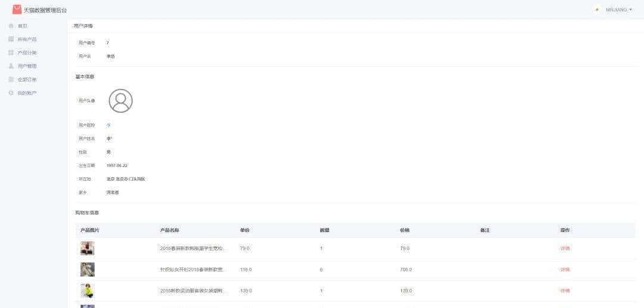Click the list icon beside 全部订单

pyautogui.click(x=11, y=79)
